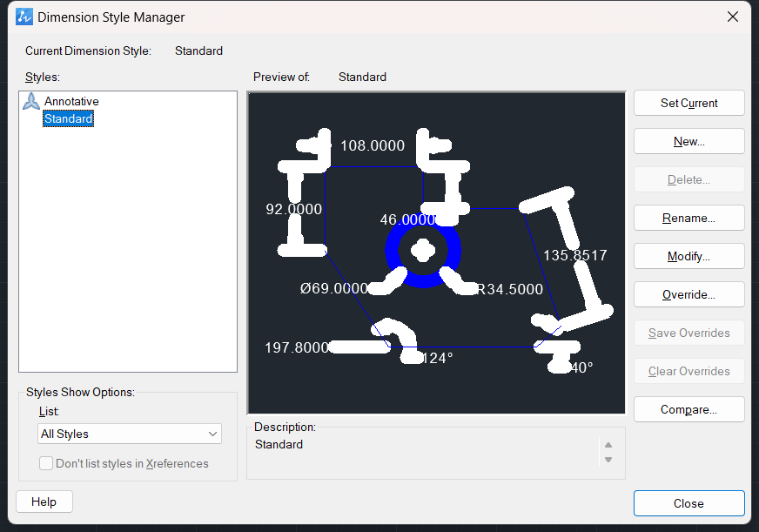Select the Annotative style in list
The image size is (759, 532).
(x=71, y=101)
